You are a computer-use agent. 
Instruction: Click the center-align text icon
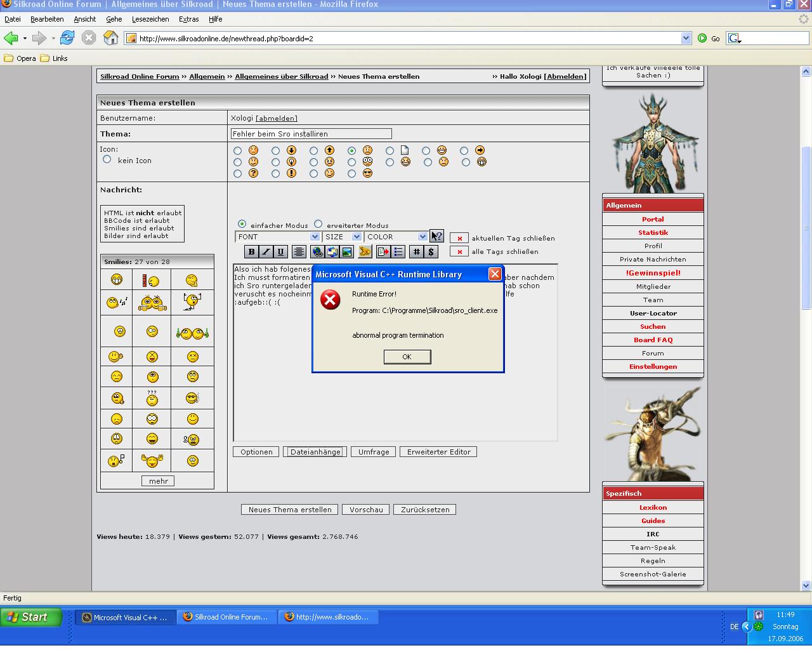point(299,252)
